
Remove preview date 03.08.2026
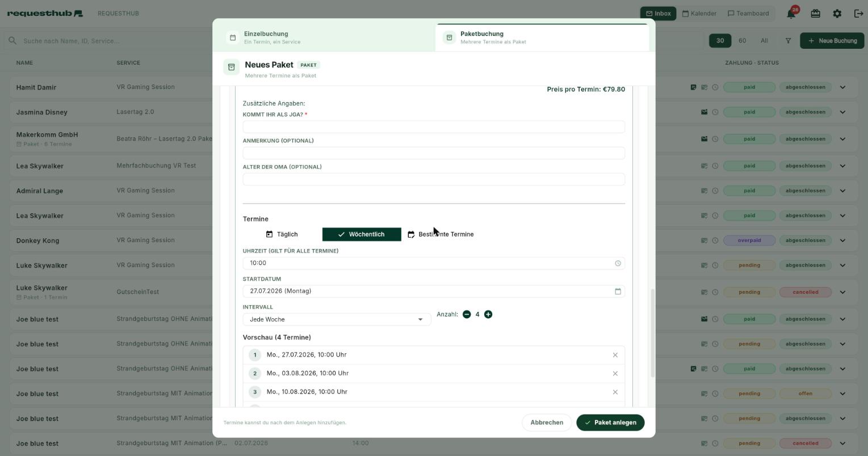coord(615,373)
